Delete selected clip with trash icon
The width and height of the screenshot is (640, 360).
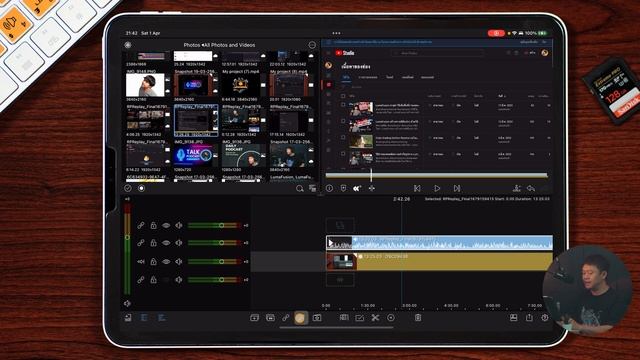418,318
